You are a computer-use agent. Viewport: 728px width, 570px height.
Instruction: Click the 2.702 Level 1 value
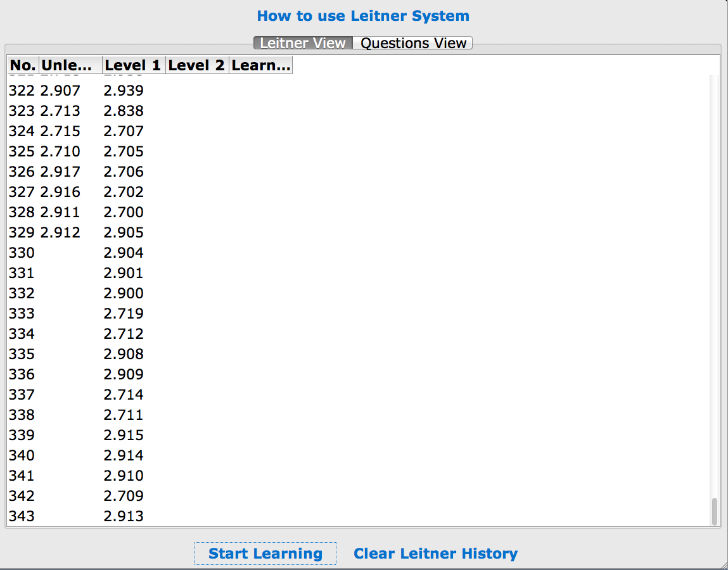pyautogui.click(x=124, y=192)
